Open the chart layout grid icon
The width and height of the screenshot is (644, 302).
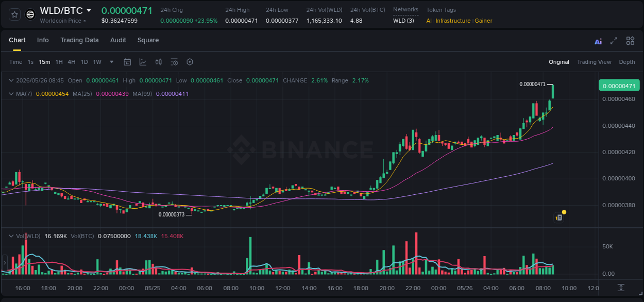pyautogui.click(x=630, y=41)
